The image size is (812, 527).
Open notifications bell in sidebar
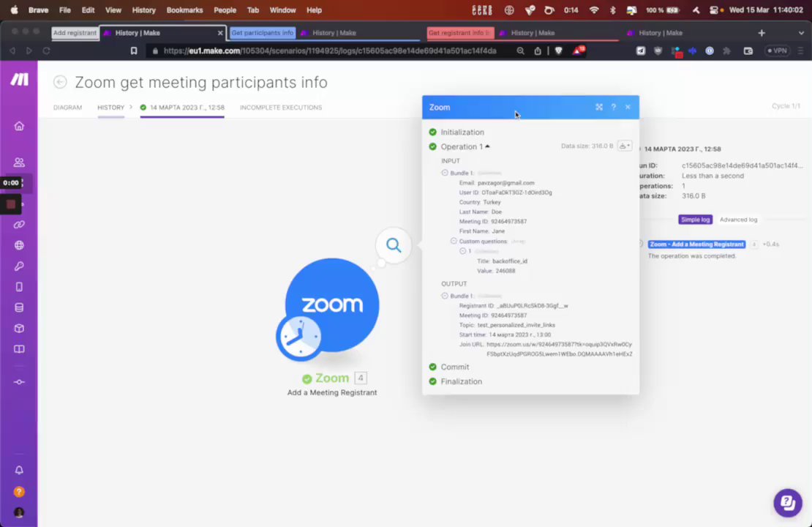[19, 470]
